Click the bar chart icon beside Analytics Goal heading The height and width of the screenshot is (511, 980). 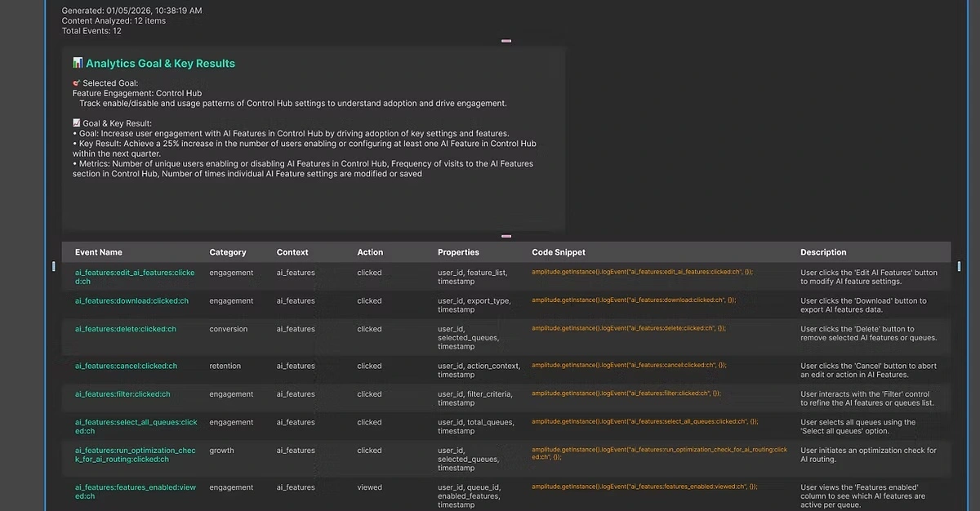[x=78, y=63]
